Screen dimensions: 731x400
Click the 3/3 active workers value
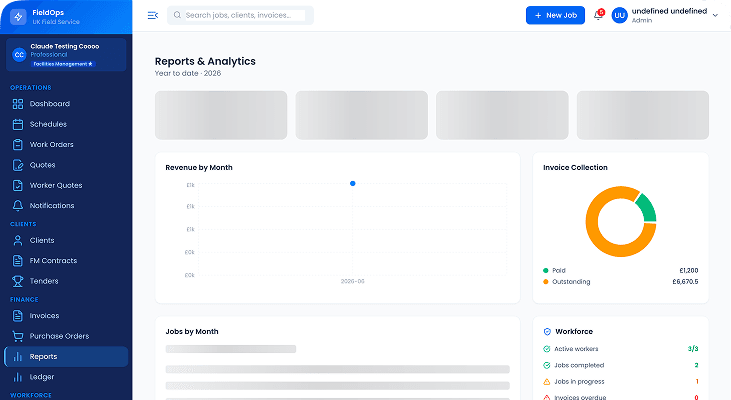(693, 349)
